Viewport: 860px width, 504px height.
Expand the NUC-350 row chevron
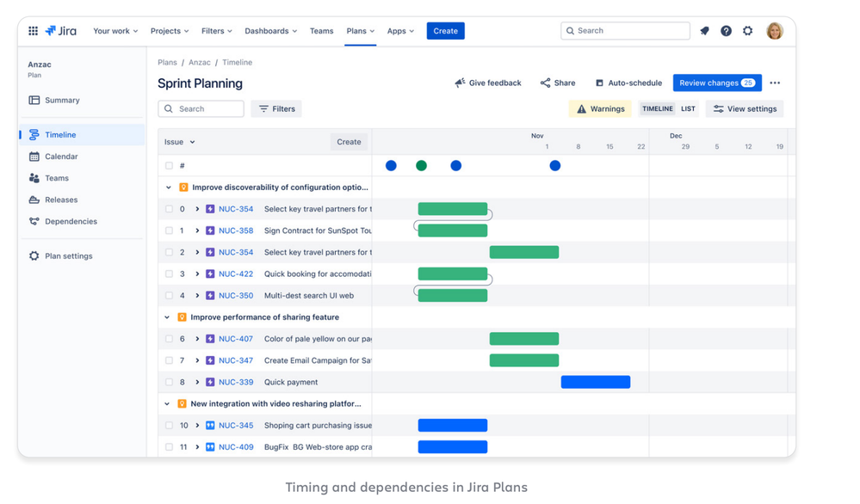coord(197,295)
